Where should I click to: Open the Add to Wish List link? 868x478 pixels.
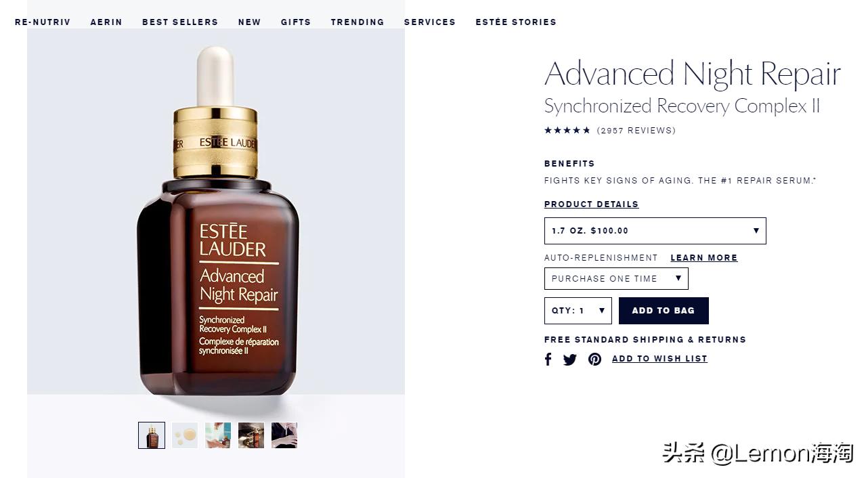(659, 359)
